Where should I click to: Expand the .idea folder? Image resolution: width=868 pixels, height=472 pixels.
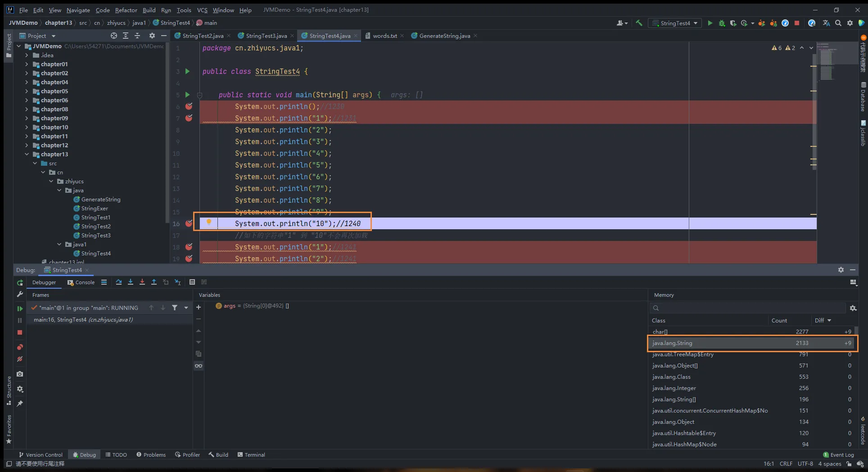point(27,55)
